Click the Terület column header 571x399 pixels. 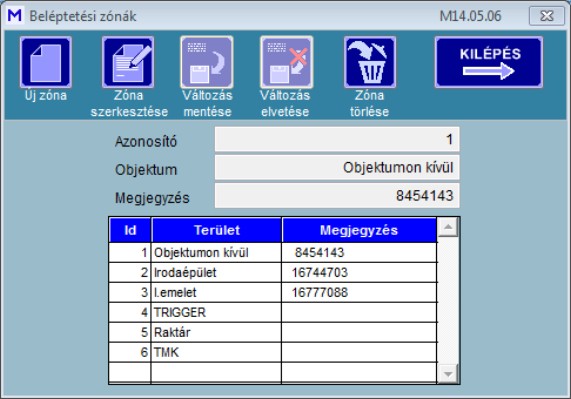pyautogui.click(x=217, y=230)
